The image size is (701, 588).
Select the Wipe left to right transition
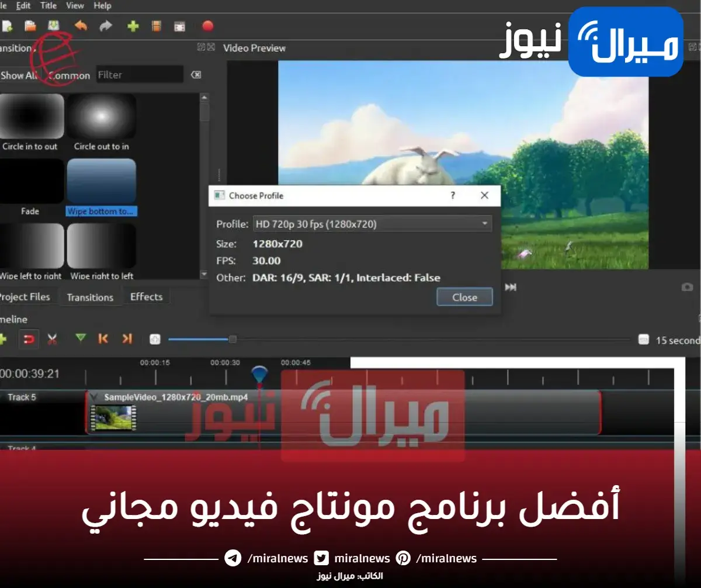pyautogui.click(x=30, y=251)
